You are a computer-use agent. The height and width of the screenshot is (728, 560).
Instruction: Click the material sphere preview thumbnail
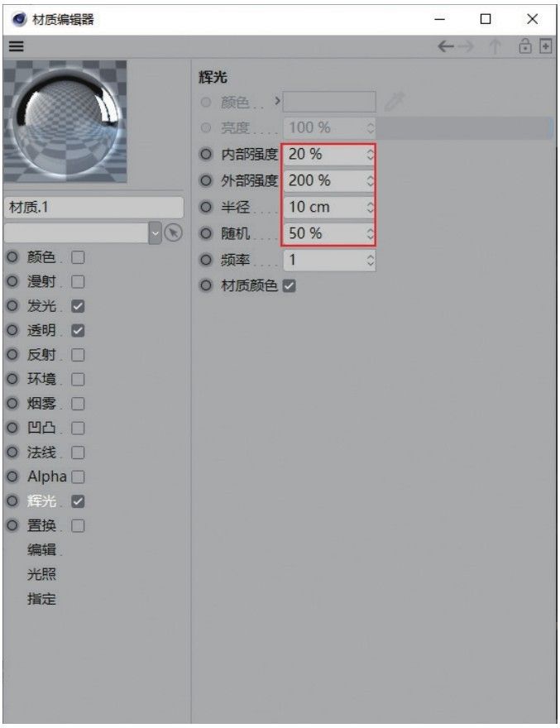[65, 122]
